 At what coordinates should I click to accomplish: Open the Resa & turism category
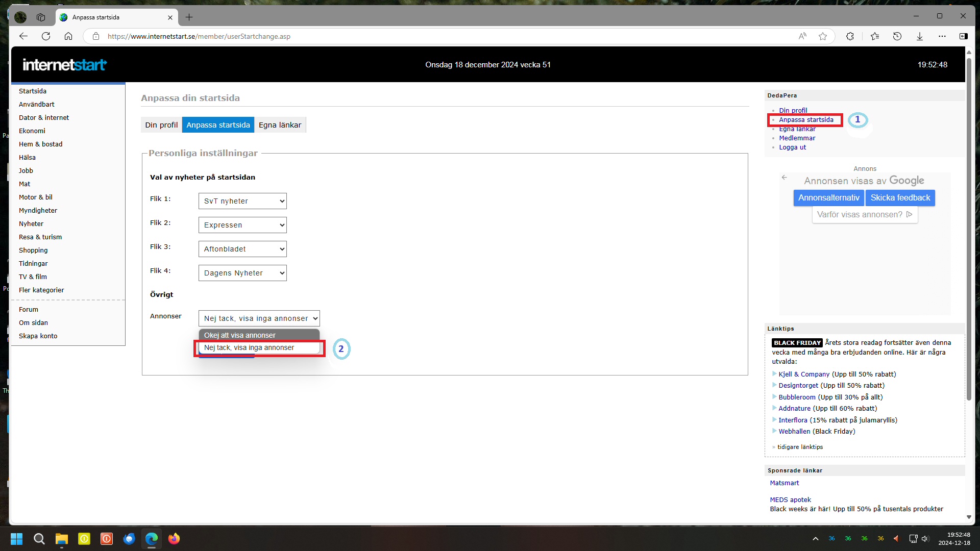click(x=40, y=237)
